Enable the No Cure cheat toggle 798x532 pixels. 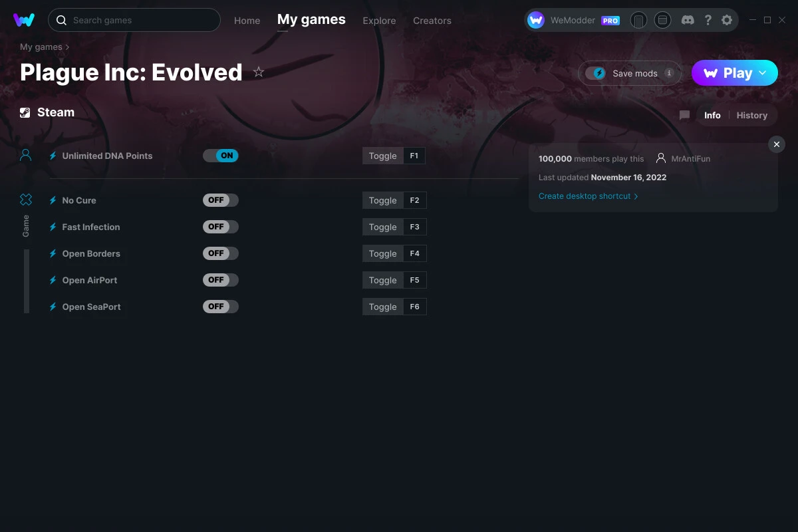(220, 199)
